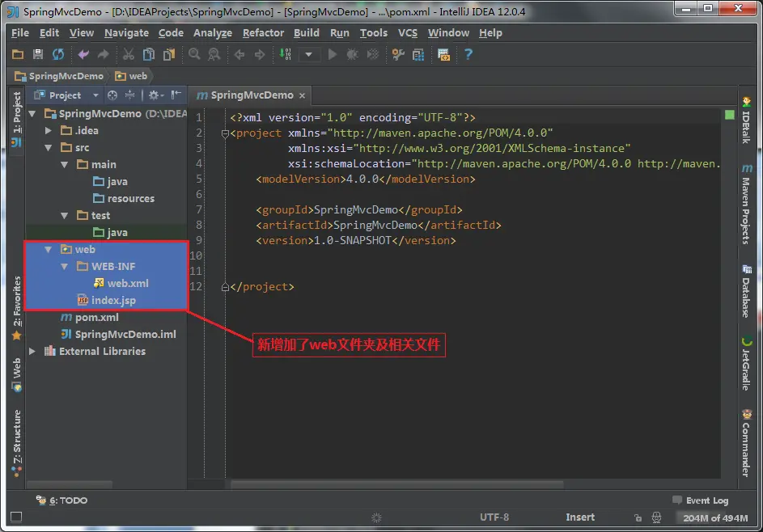
Task: Toggle the Maven Projects side panel
Action: [746, 205]
